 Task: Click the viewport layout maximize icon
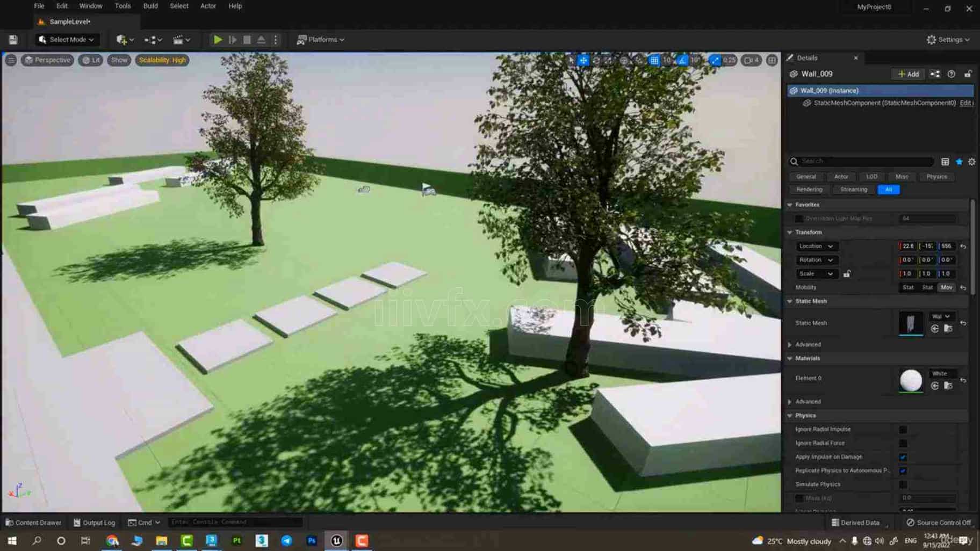click(772, 60)
